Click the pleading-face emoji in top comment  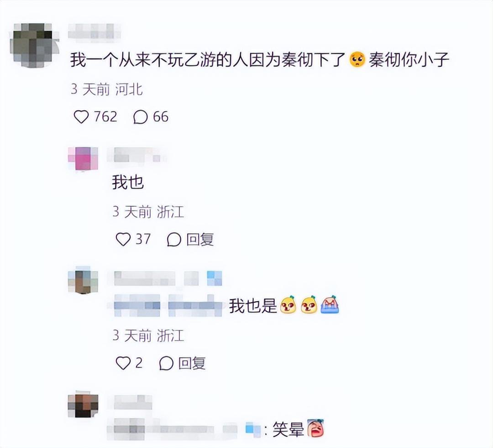pyautogui.click(x=357, y=60)
